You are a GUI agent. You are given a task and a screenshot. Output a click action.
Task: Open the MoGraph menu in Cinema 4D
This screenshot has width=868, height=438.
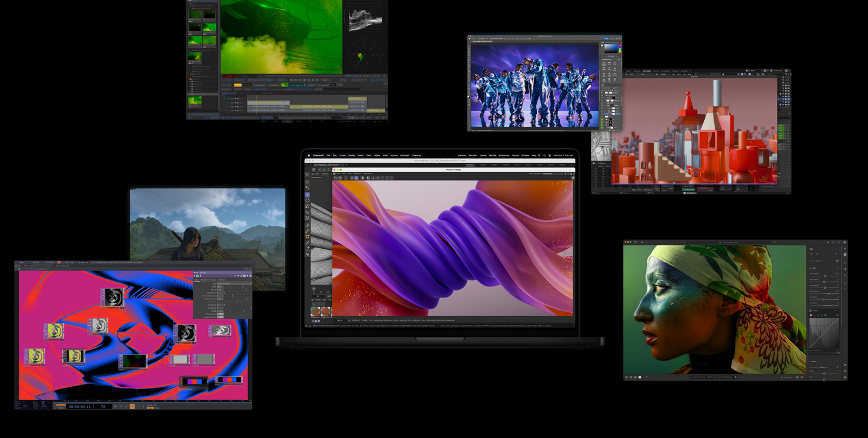coord(405,155)
